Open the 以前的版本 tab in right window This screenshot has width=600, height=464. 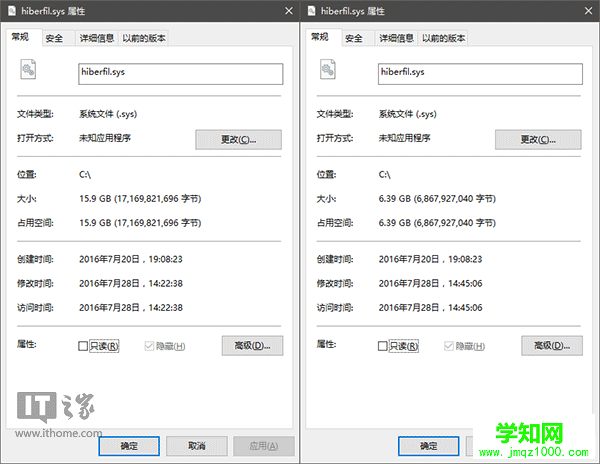pyautogui.click(x=443, y=38)
